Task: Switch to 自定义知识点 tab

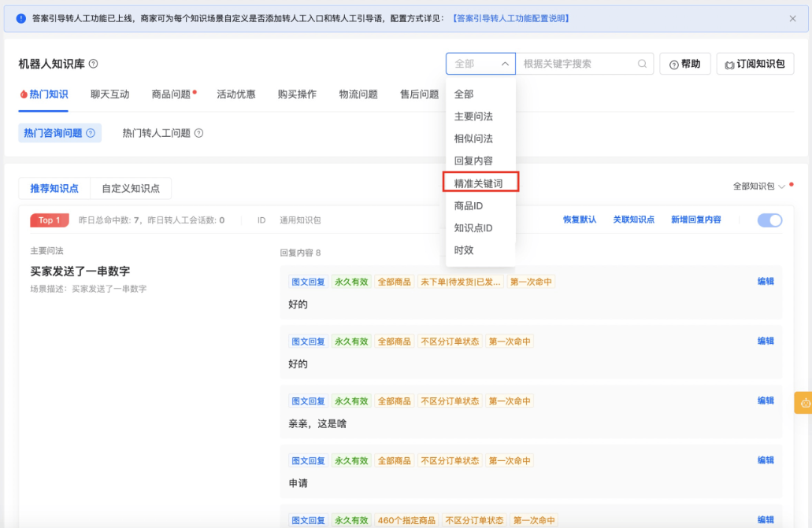Action: [x=131, y=188]
